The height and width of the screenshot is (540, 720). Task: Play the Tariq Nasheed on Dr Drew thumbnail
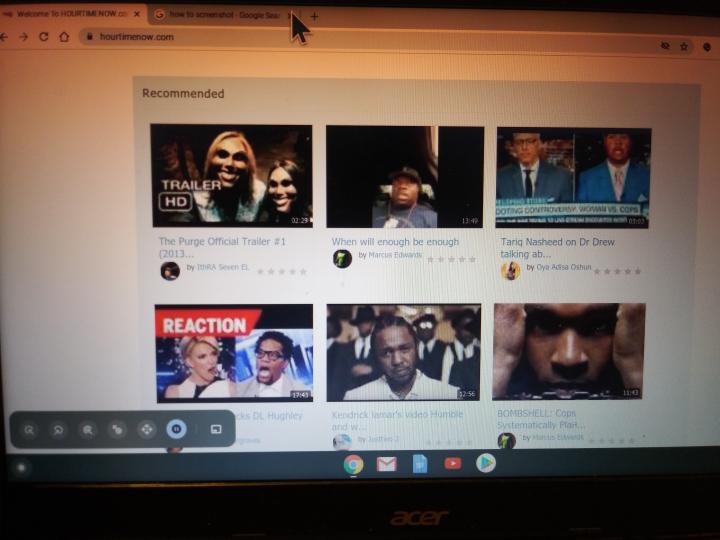(573, 178)
